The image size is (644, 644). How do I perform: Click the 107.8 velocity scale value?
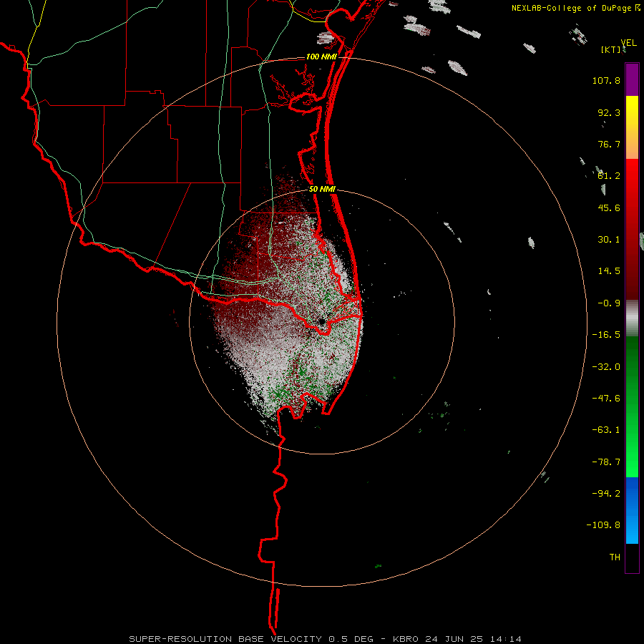tap(606, 80)
